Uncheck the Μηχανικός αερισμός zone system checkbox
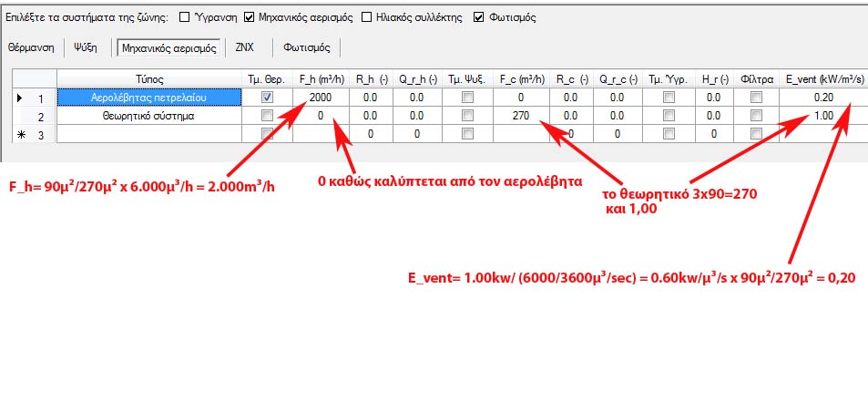 250,16
